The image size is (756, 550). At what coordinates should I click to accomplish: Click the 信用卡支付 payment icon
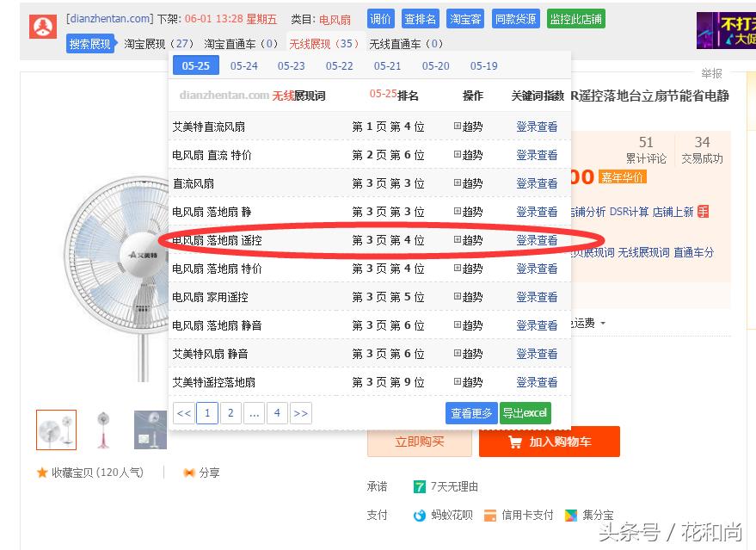(489, 515)
